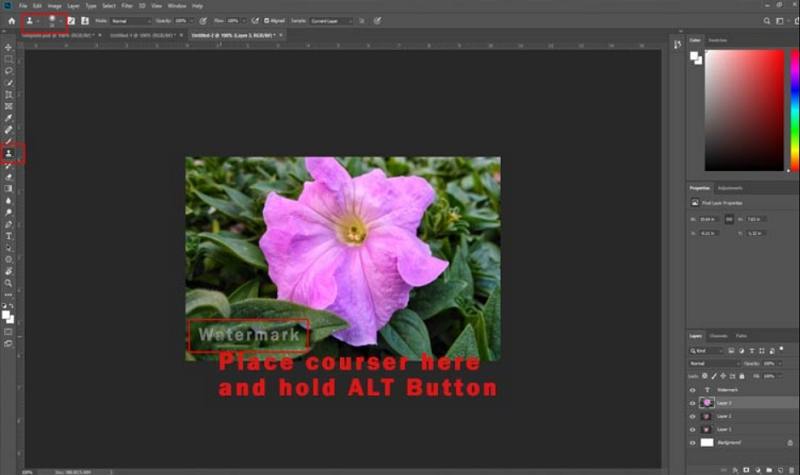The width and height of the screenshot is (800, 475).
Task: Select the Clone Stamp tool
Action: (x=9, y=153)
